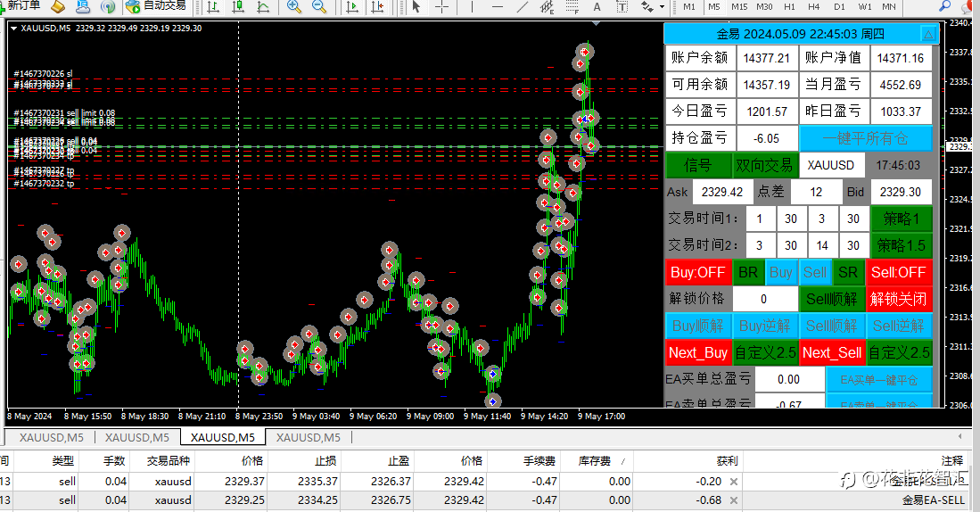Zoom in the chart with plus magnifier
This screenshot has width=980, height=512.
coord(293,7)
